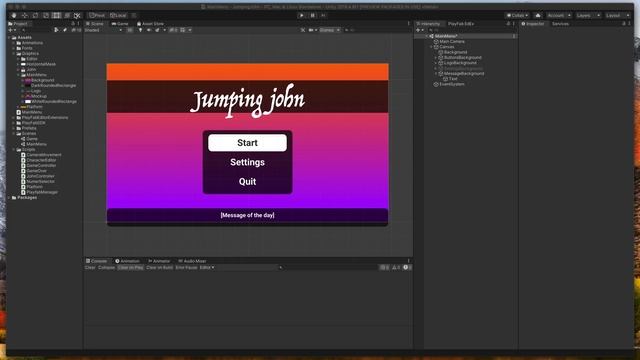The image size is (640, 360).
Task: Select EventSystem in Hierarchy
Action: tap(449, 84)
